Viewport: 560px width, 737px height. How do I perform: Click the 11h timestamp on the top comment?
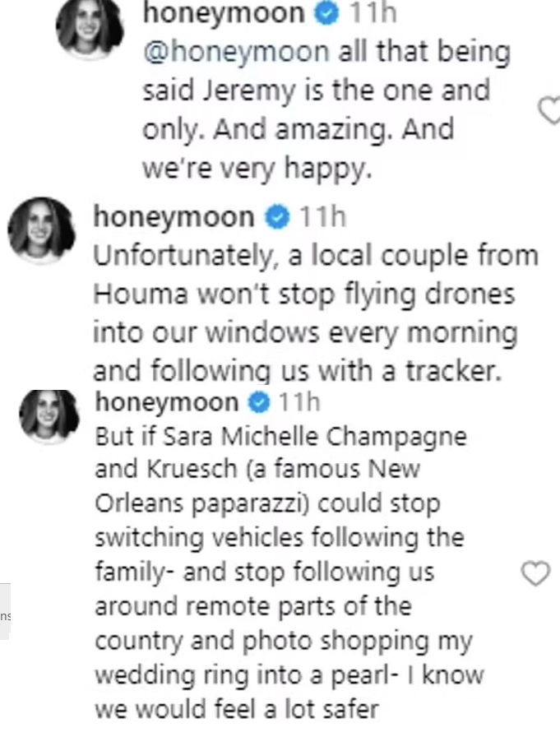point(373,15)
